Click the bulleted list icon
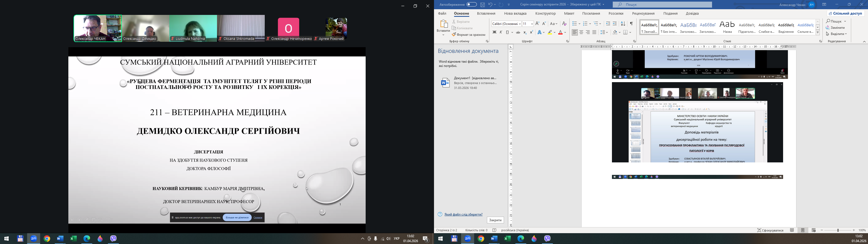This screenshot has width=868, height=244. coord(575,24)
